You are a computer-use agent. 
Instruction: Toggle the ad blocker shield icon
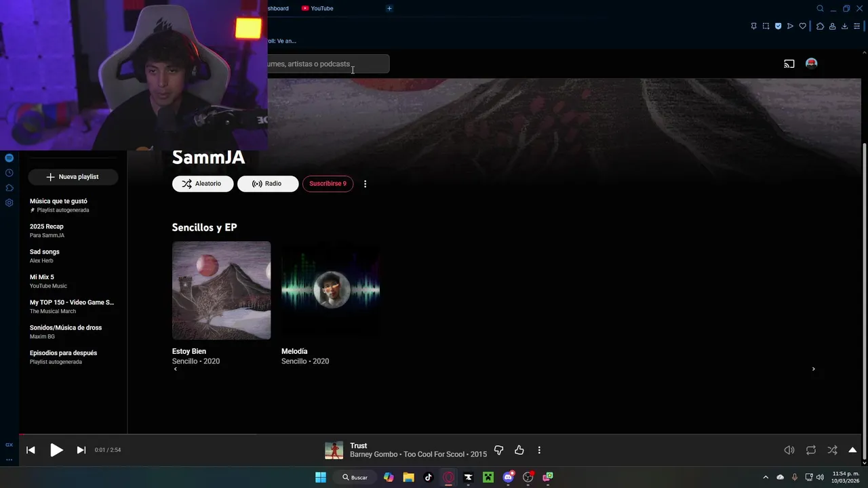point(778,26)
